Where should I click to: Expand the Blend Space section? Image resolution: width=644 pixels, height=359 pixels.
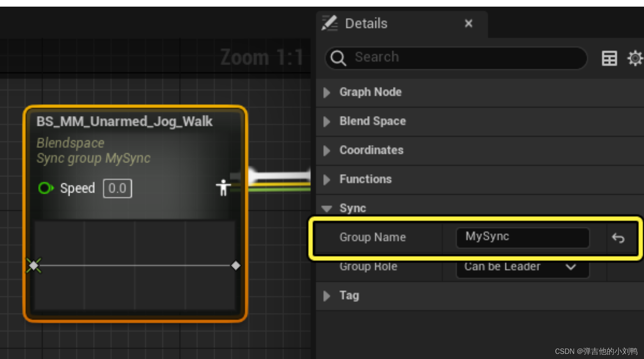tap(327, 122)
